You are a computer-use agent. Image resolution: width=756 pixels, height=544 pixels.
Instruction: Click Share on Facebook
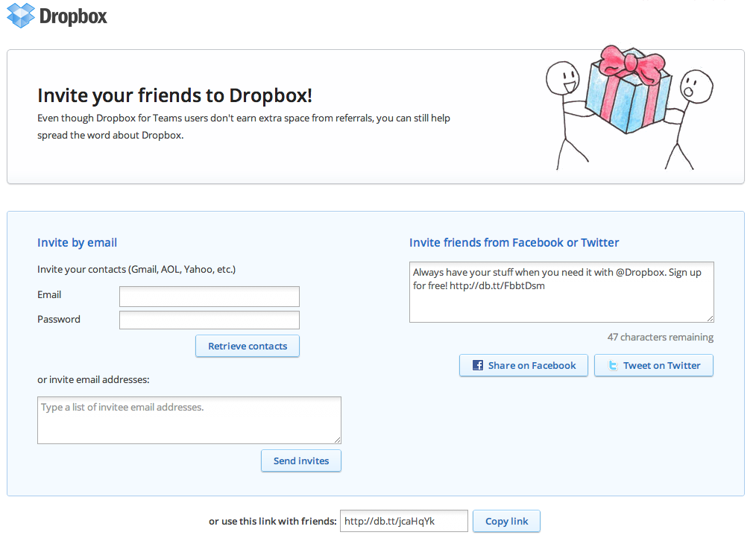[523, 365]
